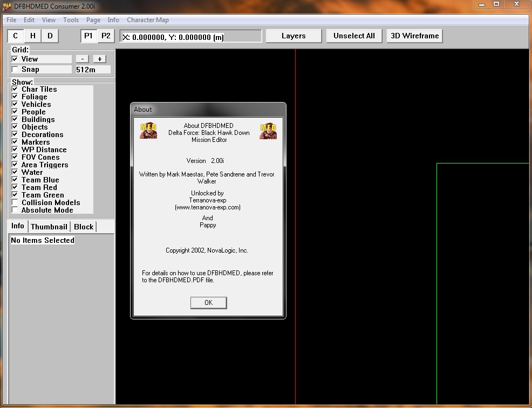Screen dimensions: 532x408
Task: Click the Layers button
Action: (x=294, y=36)
